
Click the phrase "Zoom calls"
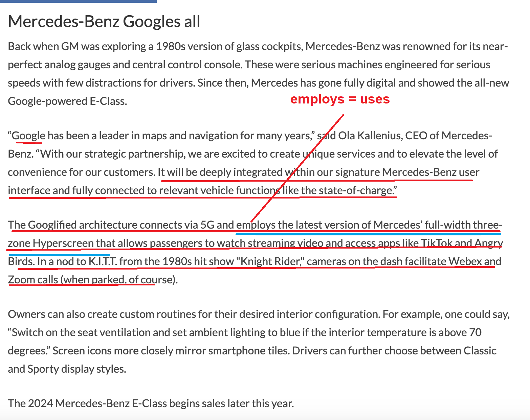point(33,280)
